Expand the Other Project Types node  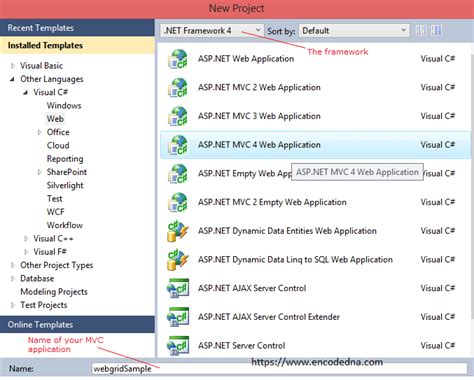coord(13,265)
